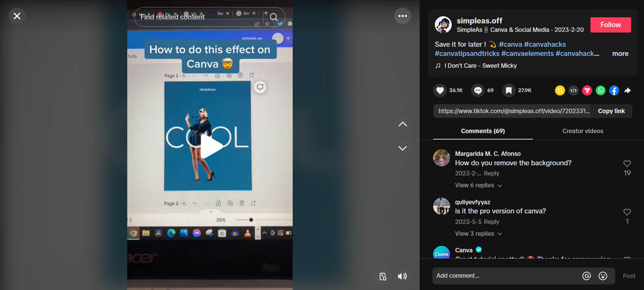
Task: Open more share options arrow
Action: point(627,90)
